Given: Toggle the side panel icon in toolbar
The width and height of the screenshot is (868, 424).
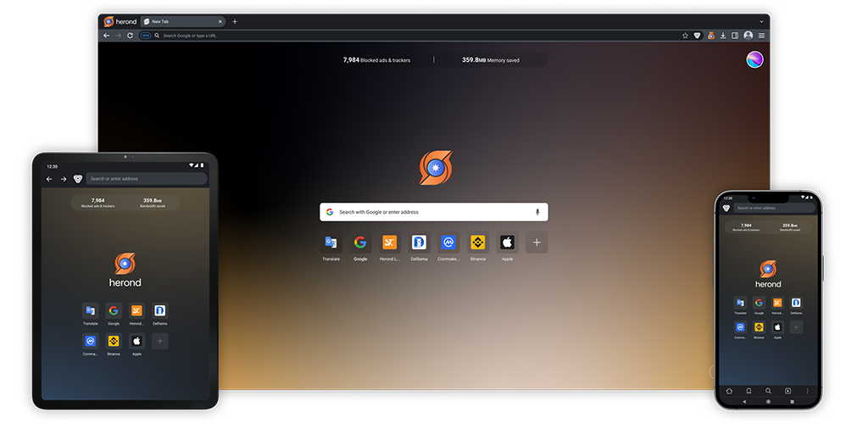Looking at the screenshot, I should point(735,36).
